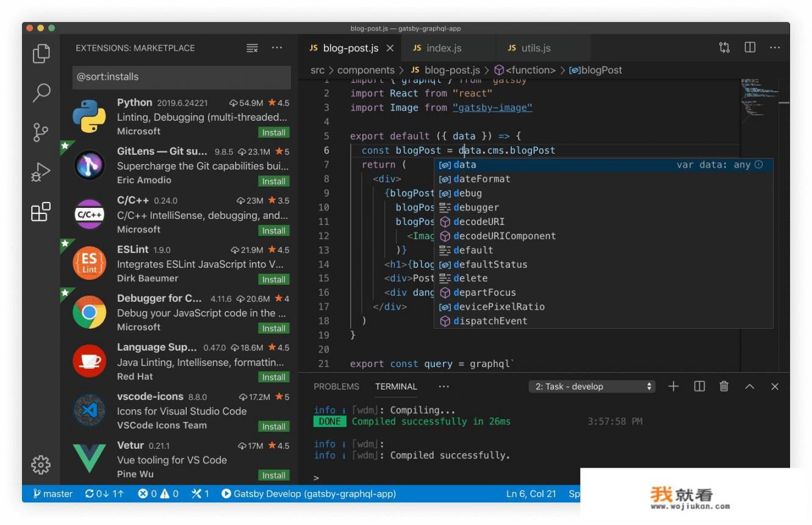Install the GitLens extension
The height and width of the screenshot is (525, 812).
274,181
